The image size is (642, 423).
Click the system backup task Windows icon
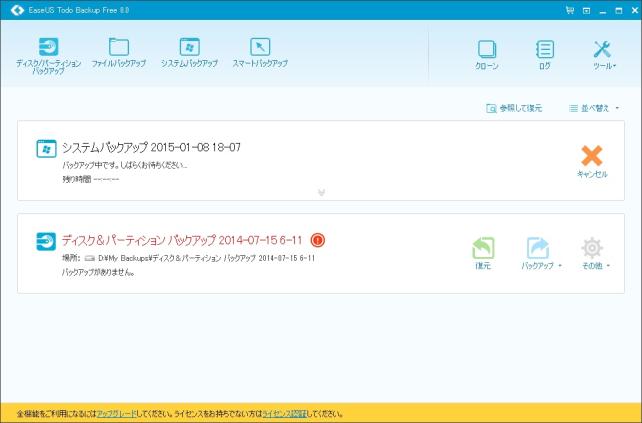46,149
